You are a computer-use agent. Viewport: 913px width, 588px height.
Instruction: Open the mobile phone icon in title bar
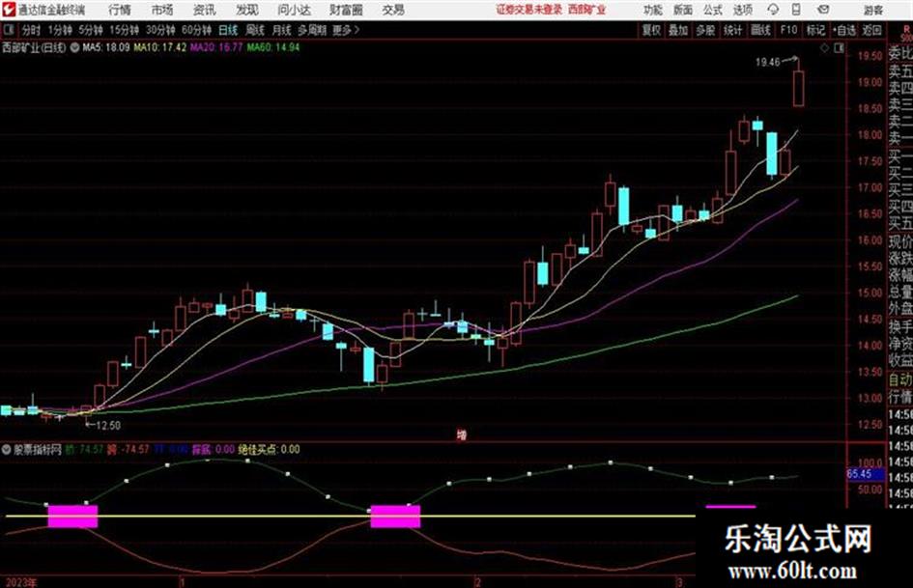[796, 10]
